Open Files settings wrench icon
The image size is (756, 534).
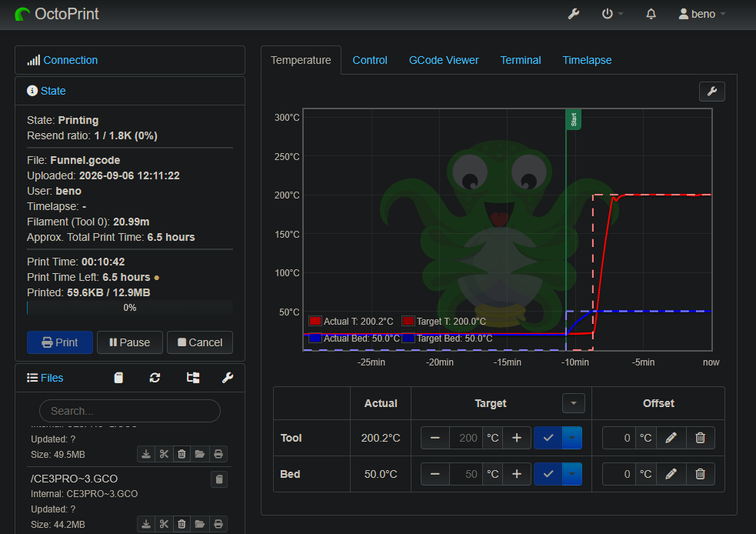[228, 378]
